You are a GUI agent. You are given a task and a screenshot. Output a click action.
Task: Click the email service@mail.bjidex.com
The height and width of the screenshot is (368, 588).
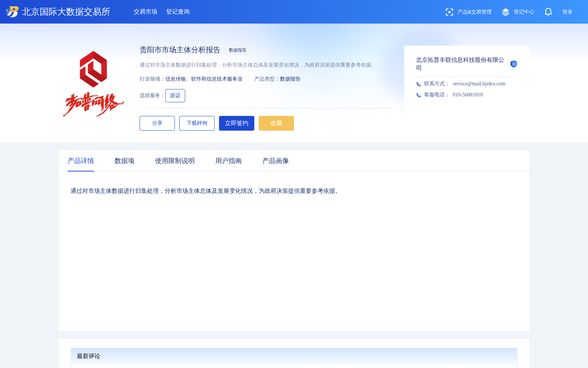[479, 84]
